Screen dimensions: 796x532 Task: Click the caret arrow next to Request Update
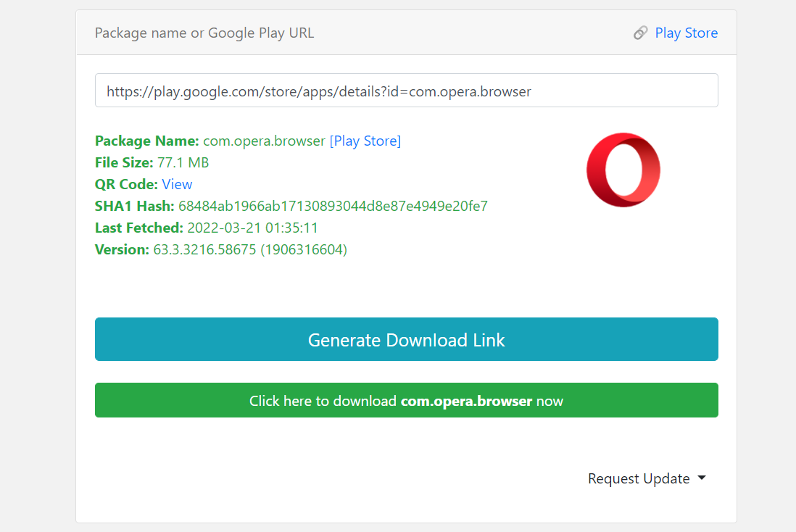[x=701, y=478]
